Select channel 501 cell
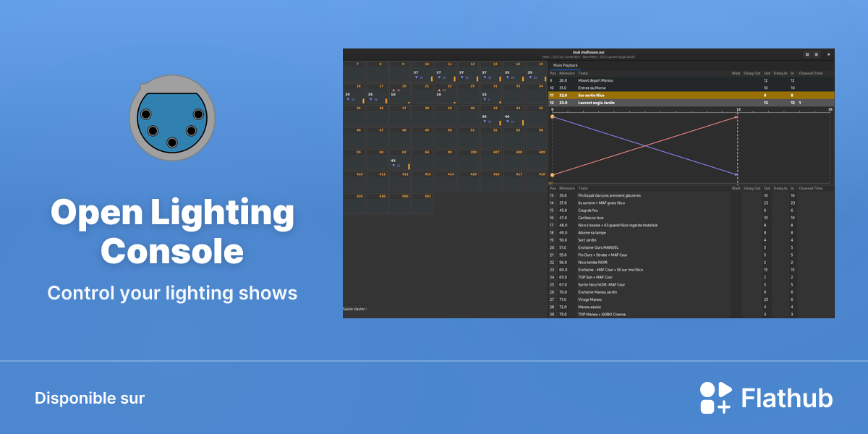Image resolution: width=868 pixels, height=434 pixels. [423, 204]
